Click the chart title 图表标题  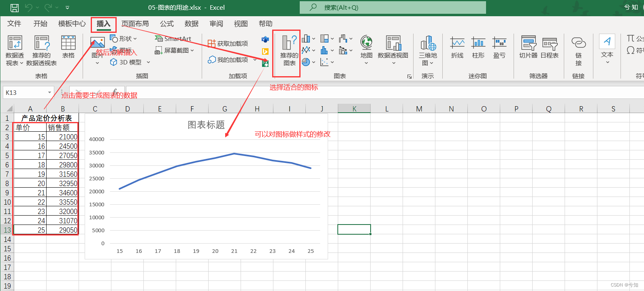[x=206, y=125]
